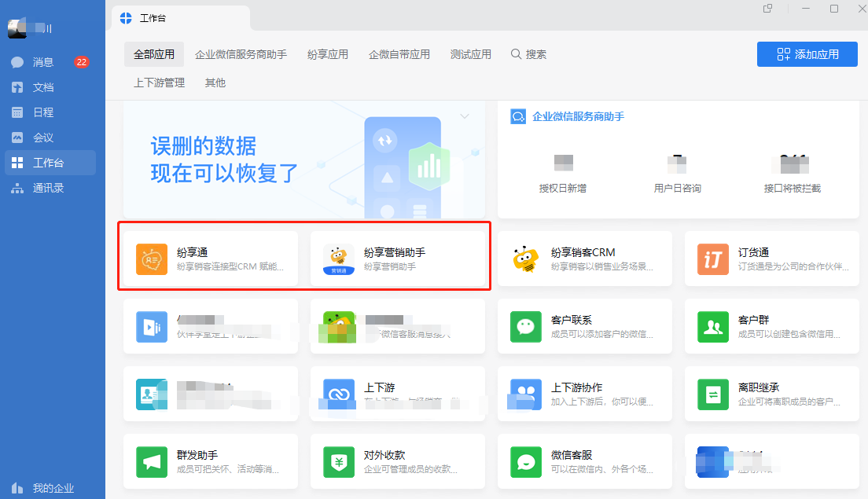Image resolution: width=868 pixels, height=499 pixels.
Task: Open the 误删的数据现在可以恢复了 banner
Action: (x=304, y=160)
